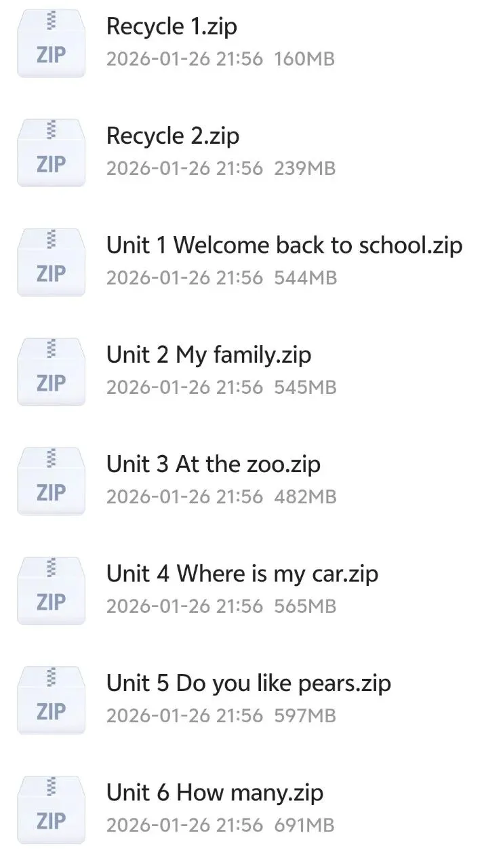Choose Unit 4 Where is my car.zip title
The height and width of the screenshot is (868, 503).
tap(242, 574)
